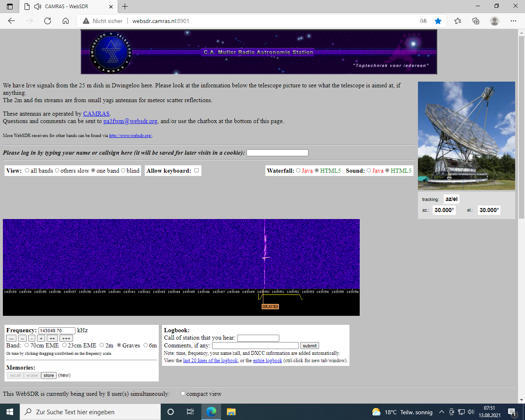The width and height of the screenshot is (525, 420).
Task: Click the store memory button
Action: pyautogui.click(x=49, y=375)
